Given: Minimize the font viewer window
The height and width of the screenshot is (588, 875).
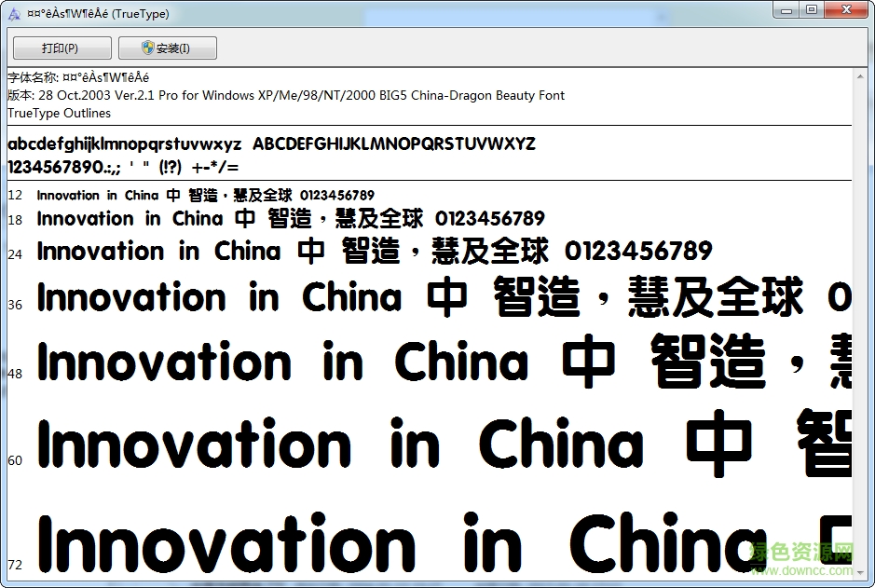Looking at the screenshot, I should click(786, 9).
